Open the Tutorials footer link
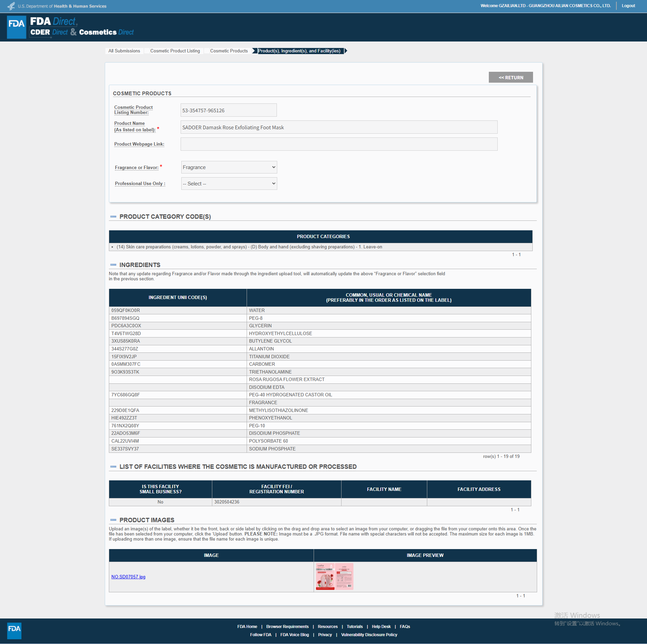Screen dimensions: 647x644 point(354,627)
